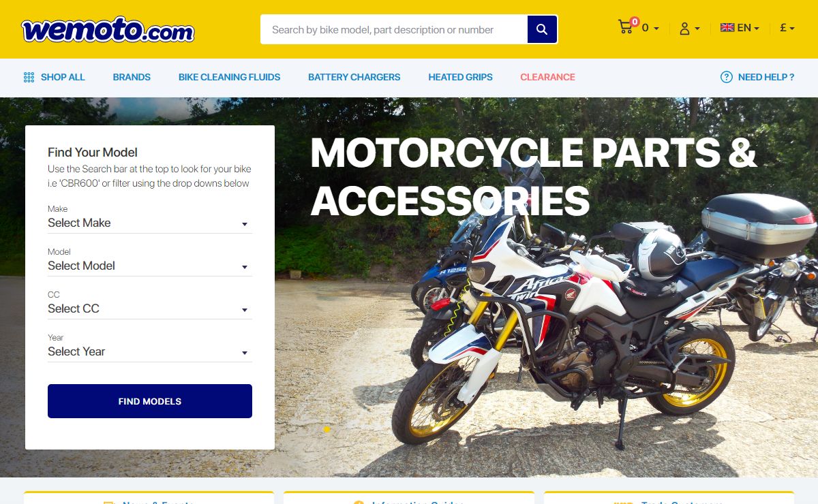The image size is (818, 504).
Task: Open the Brands menu item
Action: tap(132, 77)
